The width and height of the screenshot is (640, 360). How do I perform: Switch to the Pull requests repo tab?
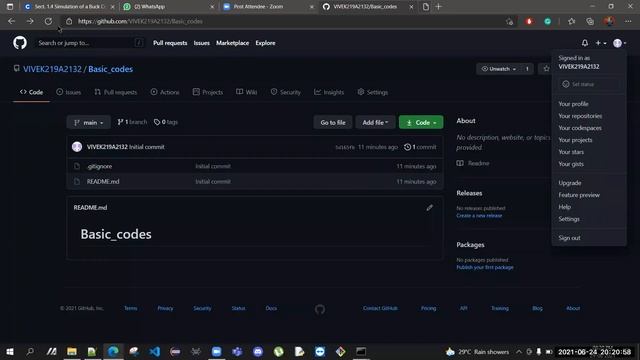pos(116,92)
